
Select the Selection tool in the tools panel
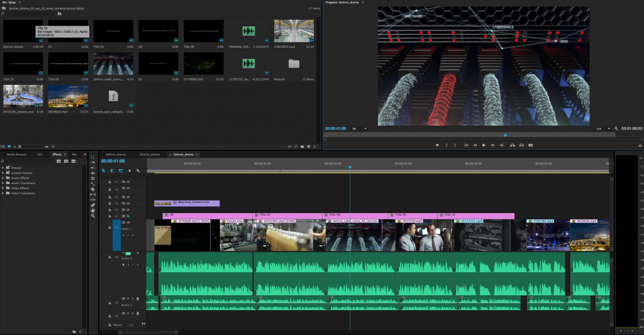click(x=93, y=157)
